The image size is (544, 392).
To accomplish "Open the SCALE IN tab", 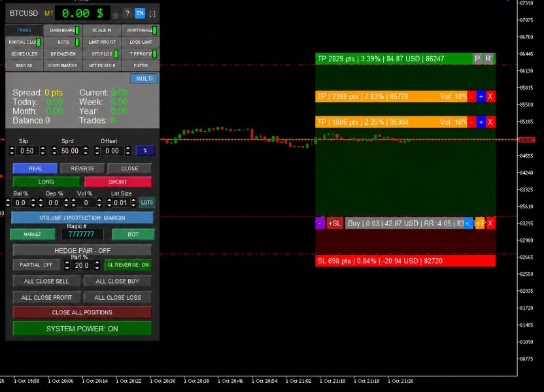I will (x=101, y=31).
